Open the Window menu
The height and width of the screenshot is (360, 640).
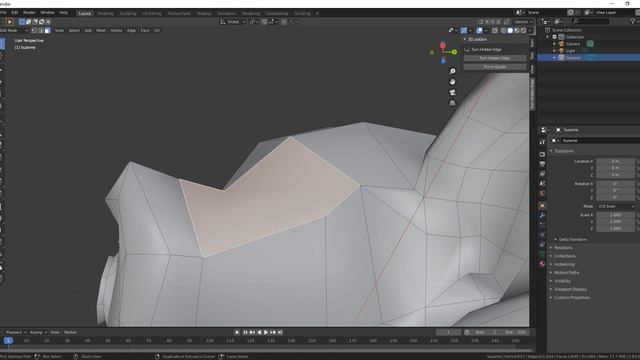click(47, 13)
